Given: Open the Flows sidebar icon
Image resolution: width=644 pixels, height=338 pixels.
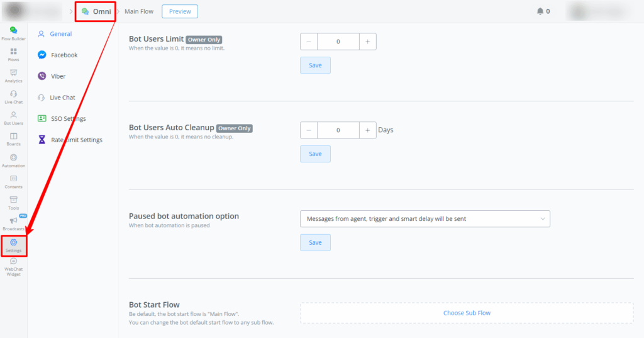Looking at the screenshot, I should (x=13, y=54).
